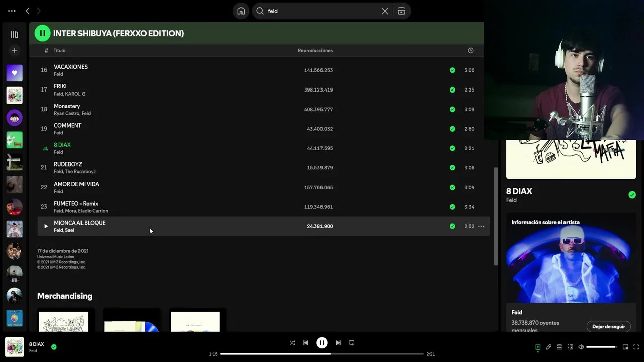Click the search box containing feid

tap(322, 11)
